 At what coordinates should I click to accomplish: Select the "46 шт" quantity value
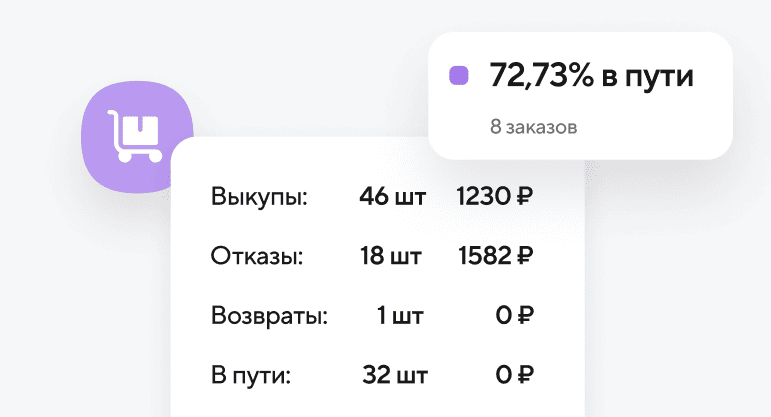click(392, 197)
